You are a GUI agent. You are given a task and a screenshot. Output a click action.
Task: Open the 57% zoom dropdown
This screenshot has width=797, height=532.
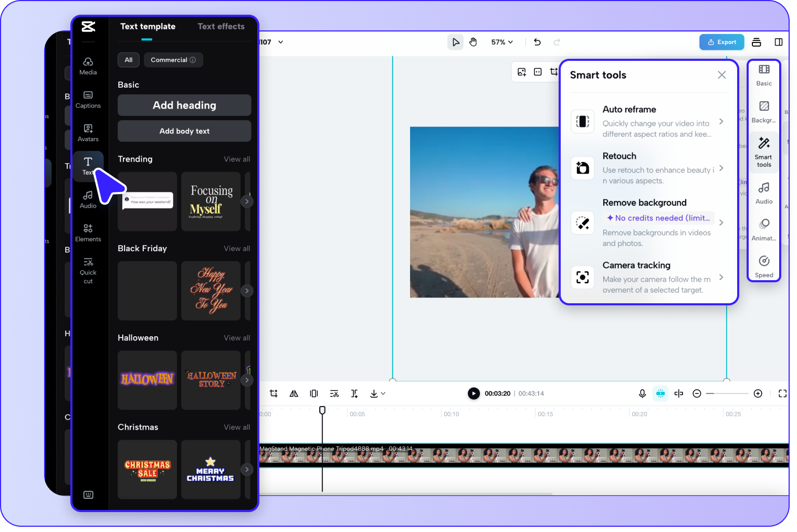502,42
